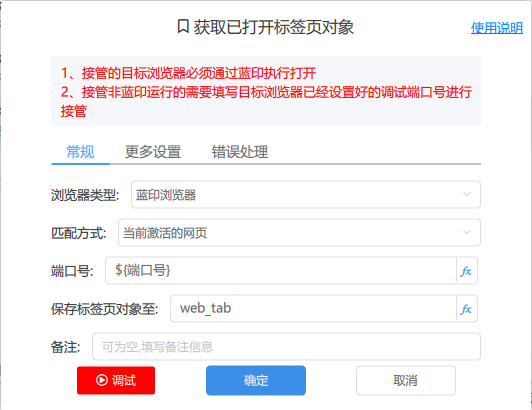
Task: Click the red 调试 button
Action: pyautogui.click(x=116, y=380)
